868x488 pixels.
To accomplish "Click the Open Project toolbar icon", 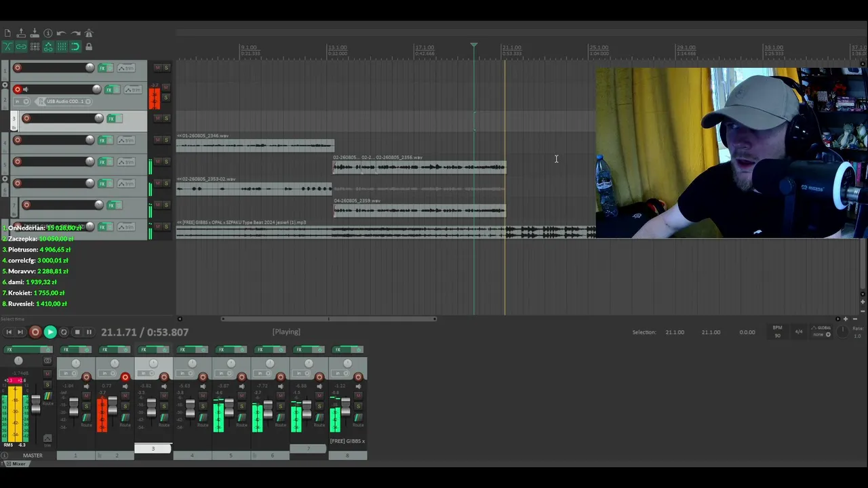I will 20,33.
